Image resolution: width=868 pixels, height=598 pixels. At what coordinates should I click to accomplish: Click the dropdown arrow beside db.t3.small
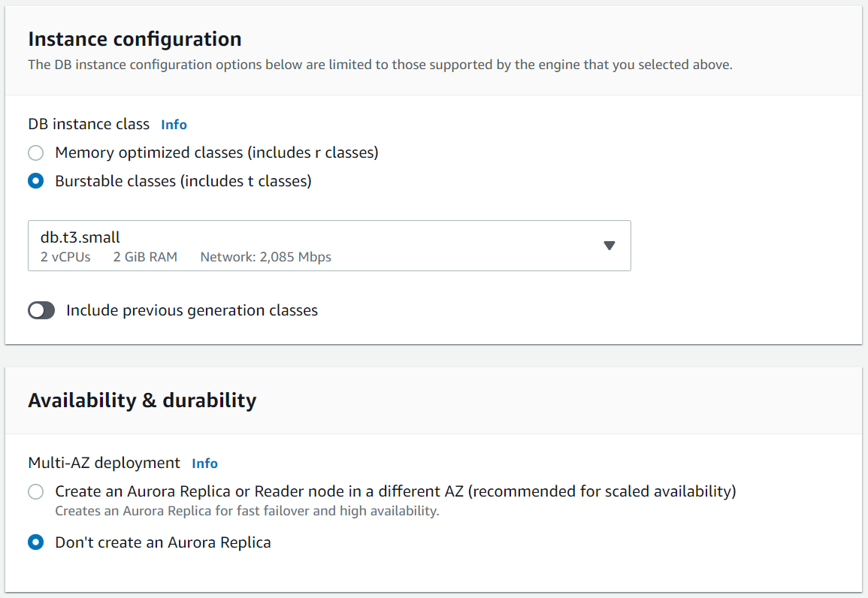click(x=609, y=246)
